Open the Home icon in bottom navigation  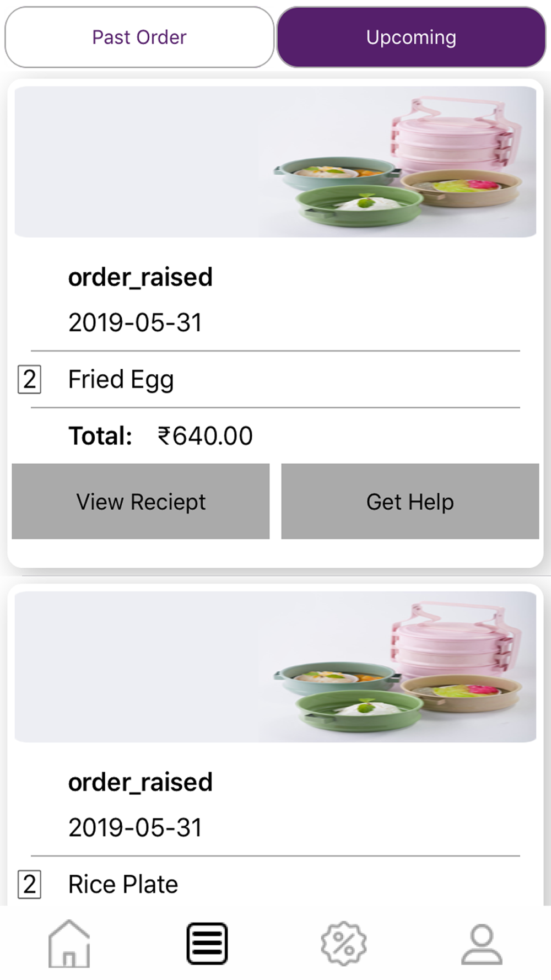69,943
